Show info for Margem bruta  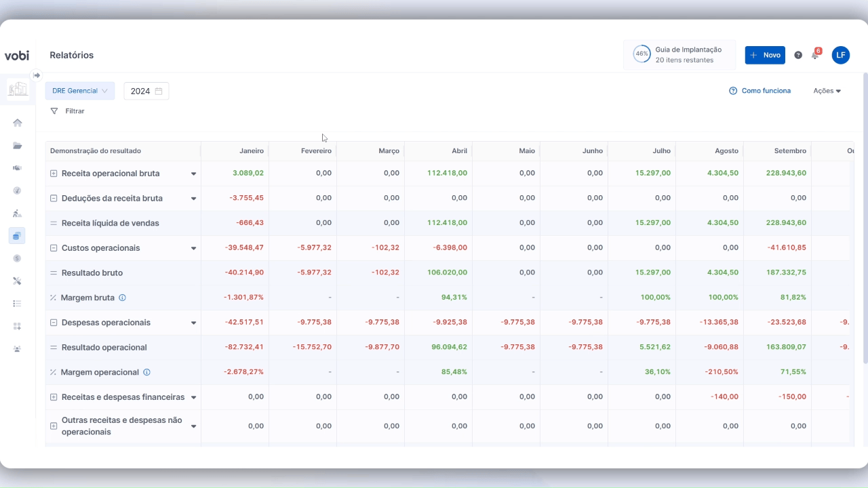pos(122,298)
